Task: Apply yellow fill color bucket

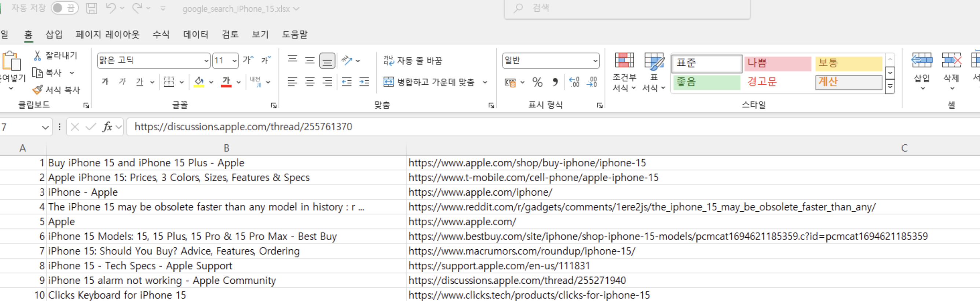Action: [x=198, y=82]
